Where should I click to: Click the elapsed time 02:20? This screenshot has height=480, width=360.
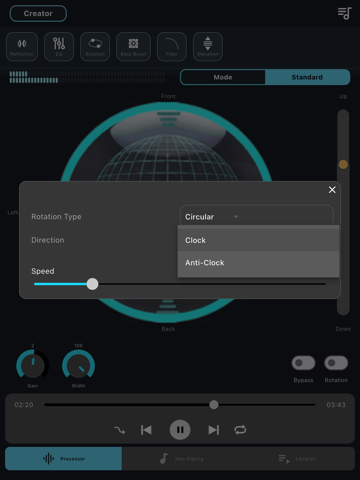pyautogui.click(x=24, y=405)
